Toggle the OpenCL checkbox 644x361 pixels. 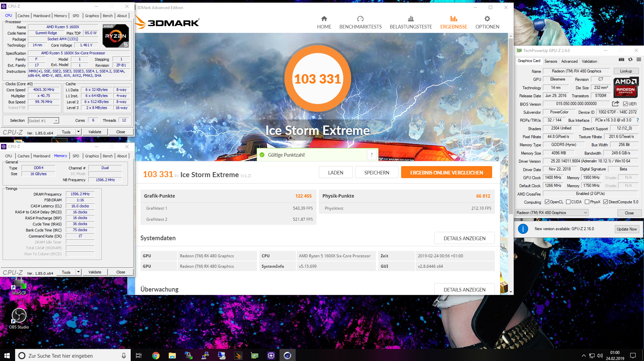click(x=547, y=202)
